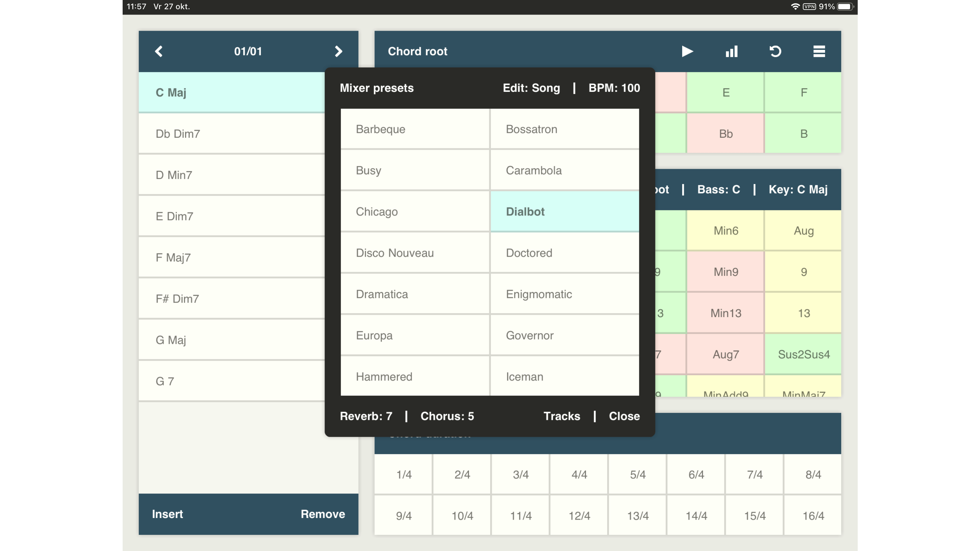Adjust the BPM: 100 value
This screenshot has width=980, height=551.
click(x=614, y=88)
